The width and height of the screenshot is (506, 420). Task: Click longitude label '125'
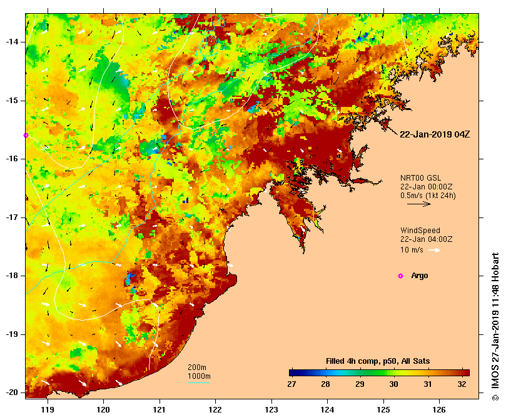[x=383, y=409]
